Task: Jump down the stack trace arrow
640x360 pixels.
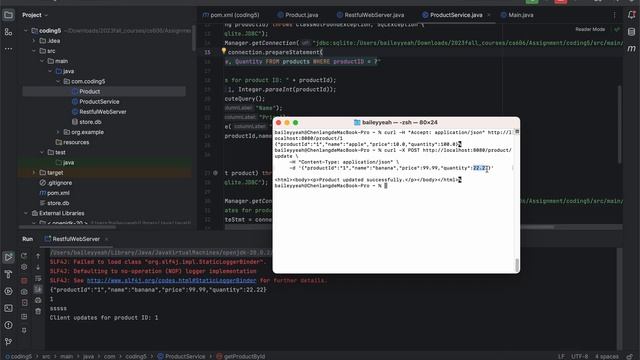Action: [x=38, y=267]
